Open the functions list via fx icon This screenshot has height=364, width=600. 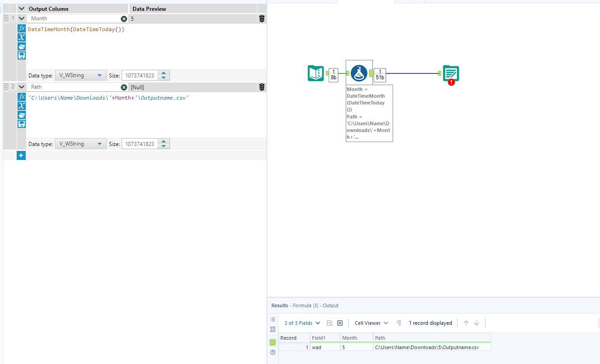click(x=21, y=28)
